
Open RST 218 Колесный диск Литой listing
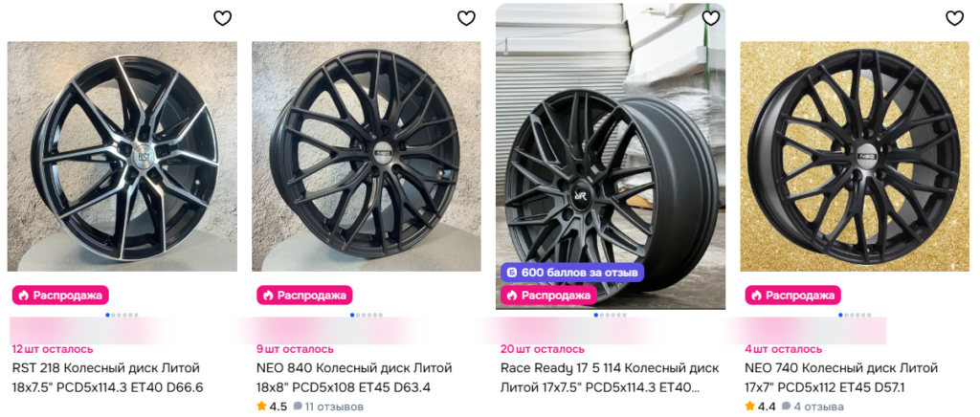point(107,378)
